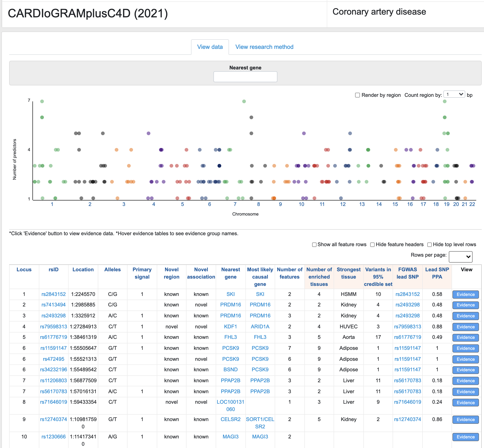The height and width of the screenshot is (448, 484).
Task: Switch to the View data tab
Action: (x=210, y=47)
